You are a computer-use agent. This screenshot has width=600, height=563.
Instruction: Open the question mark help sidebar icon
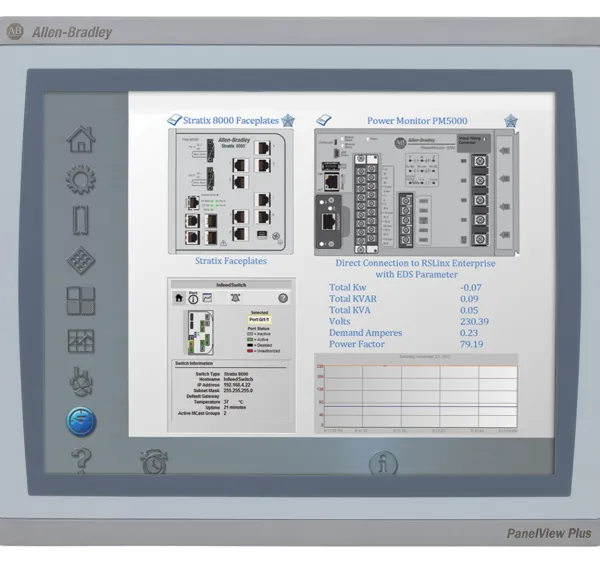point(81,460)
